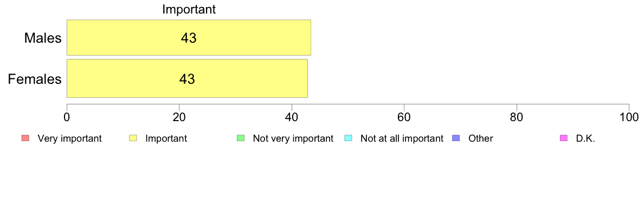Click the cyan Not at all important swatch
Viewport: 644px width, 199px height.
(348, 138)
